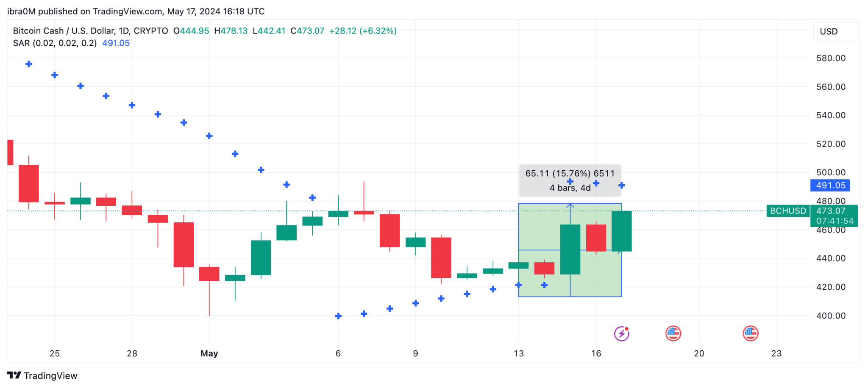Click the 23 date axis label
Viewport: 868px width, 388px height.
coord(776,353)
